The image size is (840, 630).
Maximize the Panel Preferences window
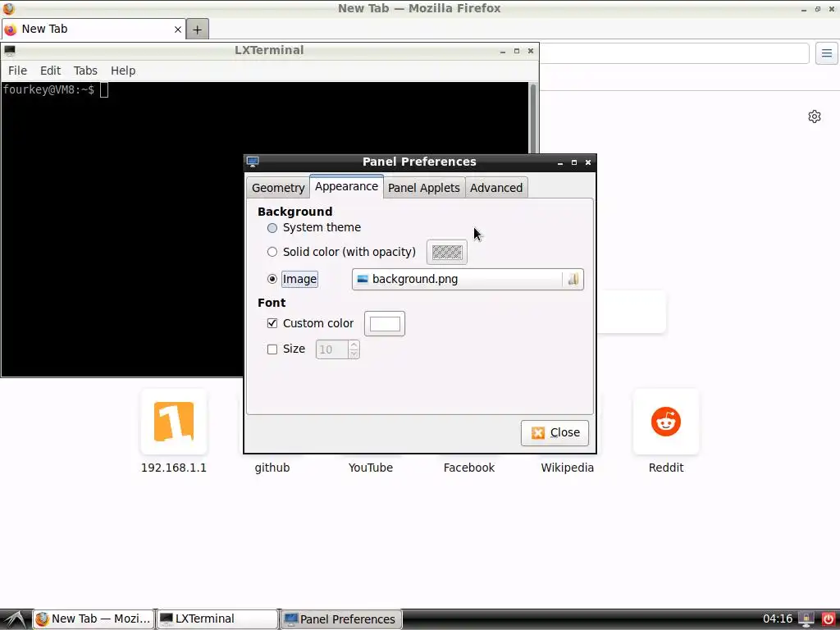pyautogui.click(x=574, y=162)
